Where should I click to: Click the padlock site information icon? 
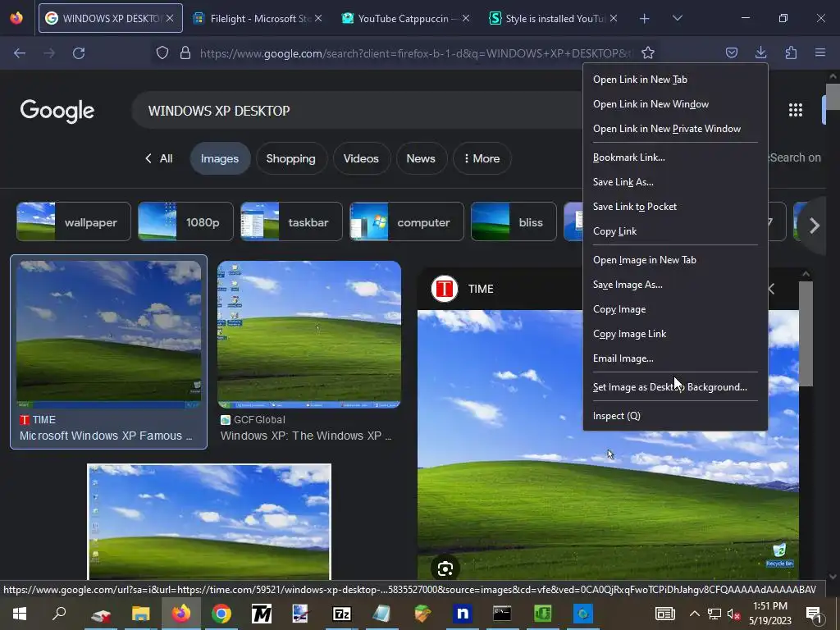(x=185, y=52)
